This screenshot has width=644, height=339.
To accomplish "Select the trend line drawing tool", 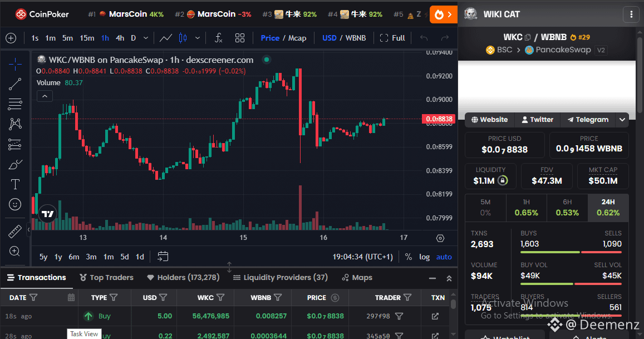I will [x=15, y=84].
